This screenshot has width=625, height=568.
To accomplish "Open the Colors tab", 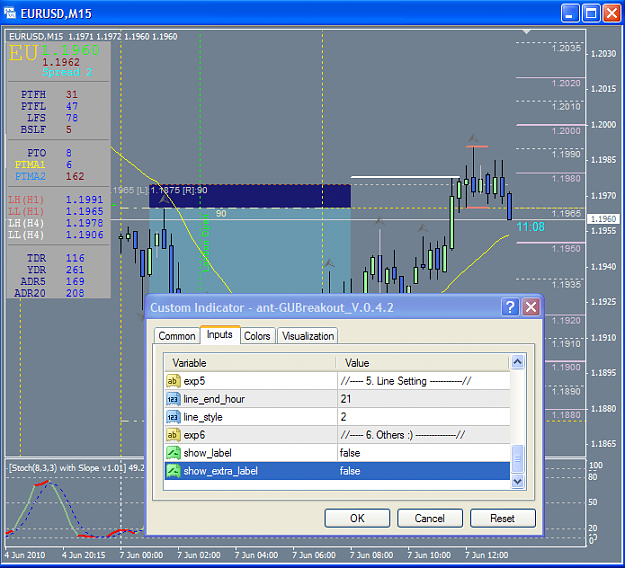I will pos(257,336).
